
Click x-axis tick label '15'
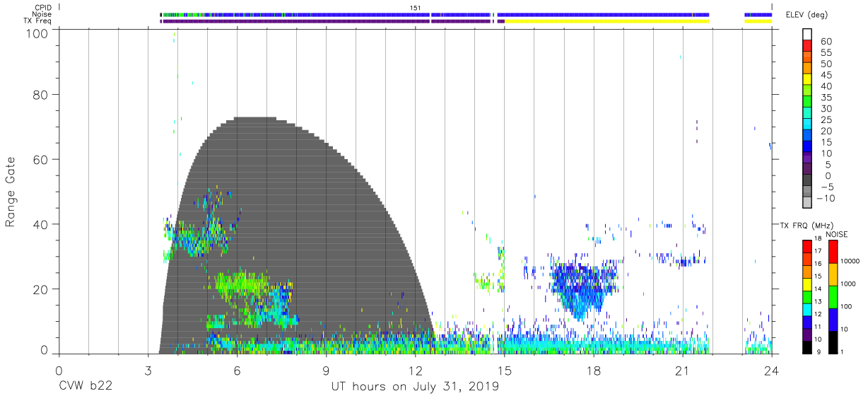click(504, 371)
